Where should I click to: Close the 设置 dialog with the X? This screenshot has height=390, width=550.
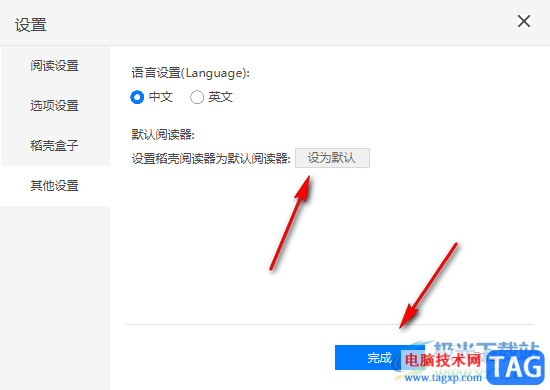[524, 21]
